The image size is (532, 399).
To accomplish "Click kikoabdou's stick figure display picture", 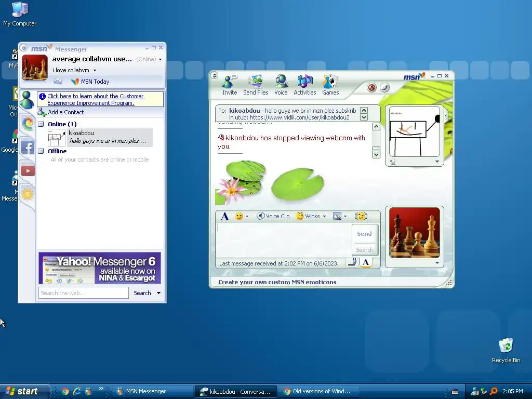I will click(x=414, y=131).
